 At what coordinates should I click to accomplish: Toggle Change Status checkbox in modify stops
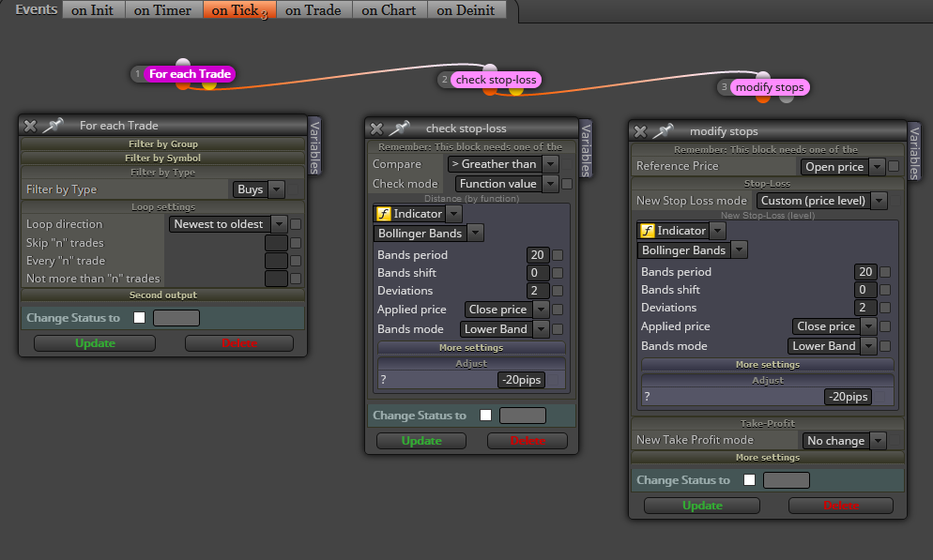(x=749, y=479)
